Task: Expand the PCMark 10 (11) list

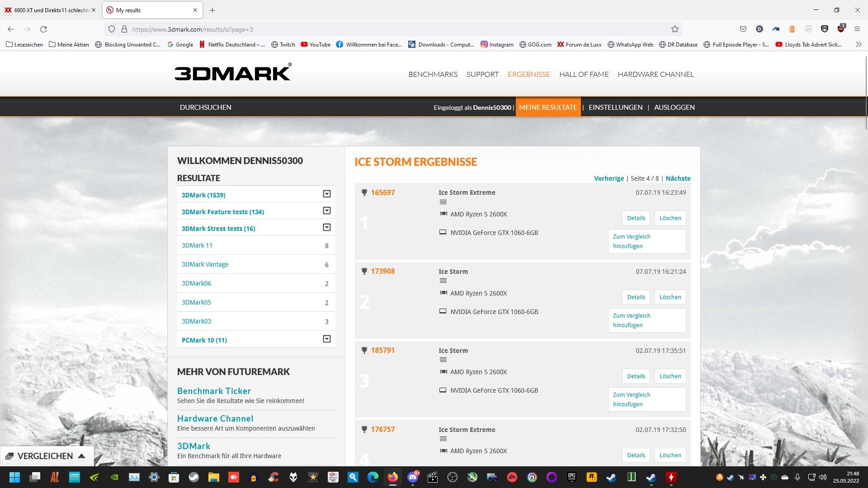Action: point(327,339)
